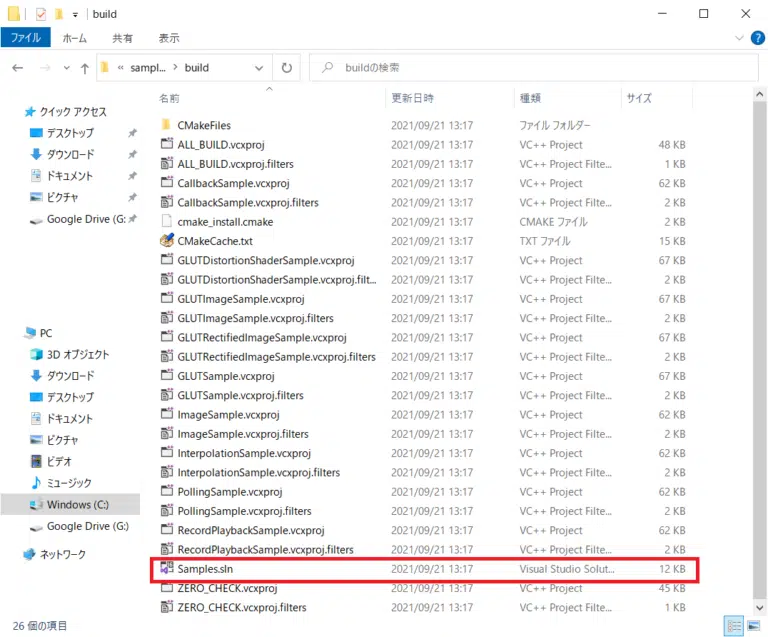
Task: Click the back navigation arrow
Action: tap(18, 68)
